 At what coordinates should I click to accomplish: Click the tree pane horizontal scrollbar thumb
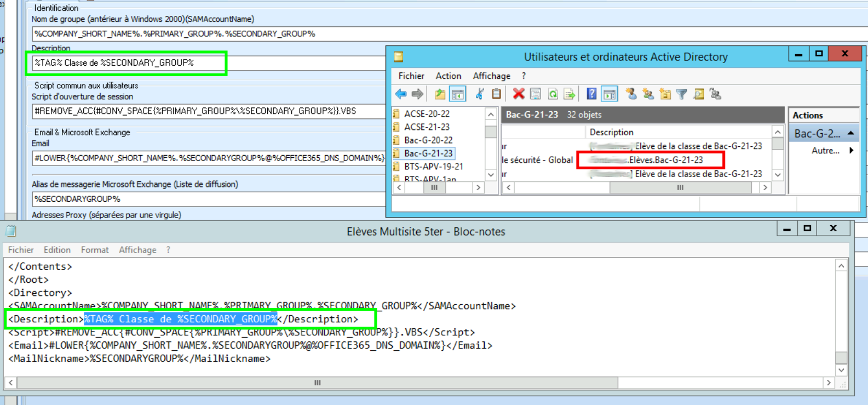coord(434,187)
